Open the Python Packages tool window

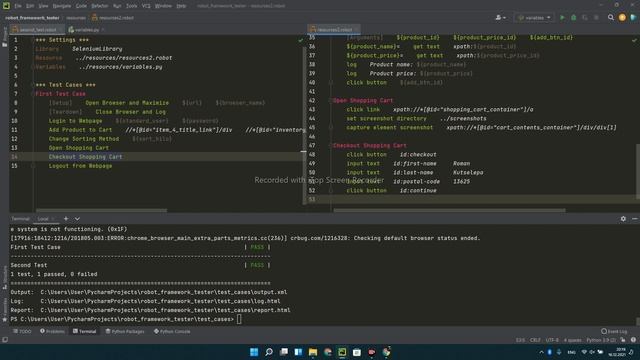pos(125,331)
